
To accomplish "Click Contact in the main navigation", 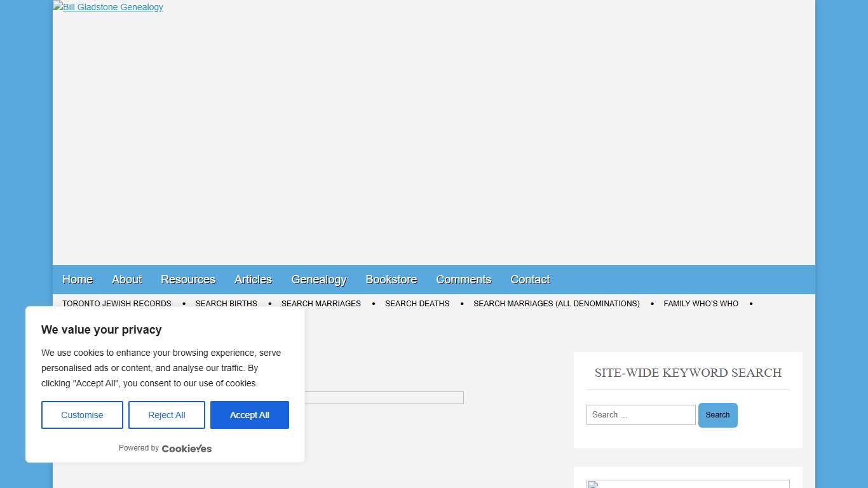I will (530, 280).
